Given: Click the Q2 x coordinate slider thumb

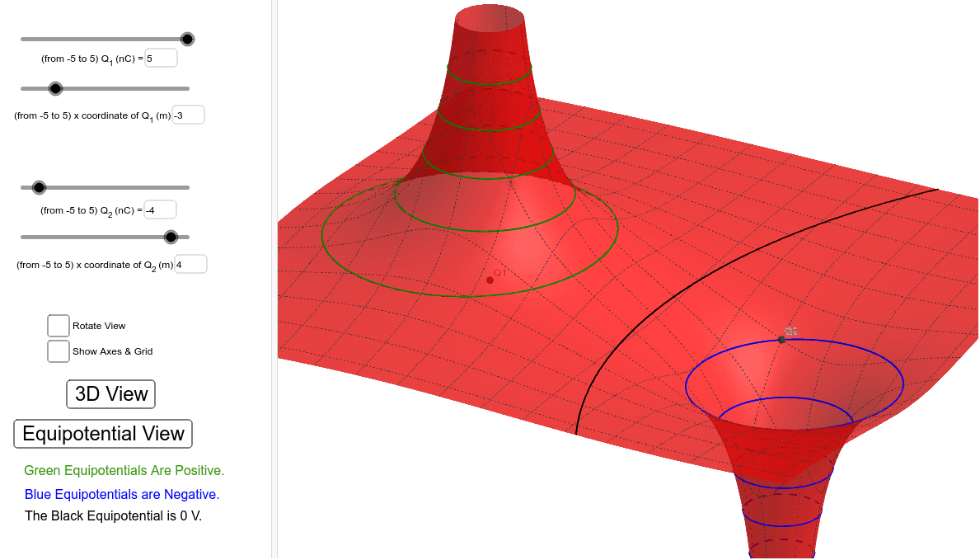Looking at the screenshot, I should [171, 237].
